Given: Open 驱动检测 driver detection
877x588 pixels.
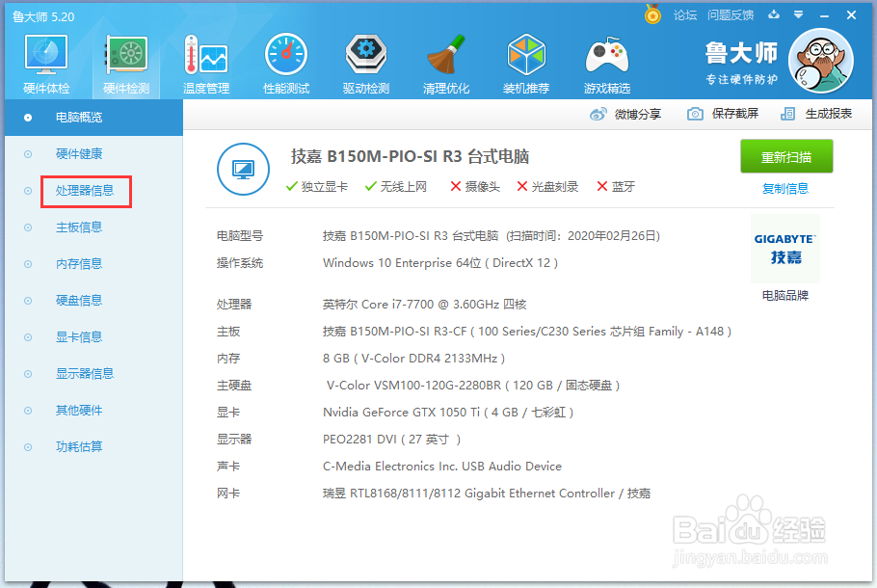Looking at the screenshot, I should click(x=365, y=61).
